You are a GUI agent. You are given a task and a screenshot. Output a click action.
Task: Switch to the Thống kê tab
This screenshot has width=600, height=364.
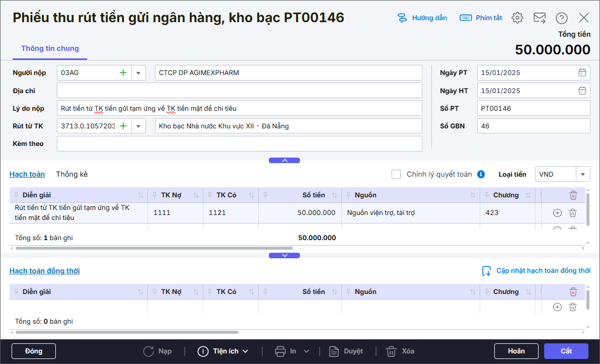click(x=72, y=175)
